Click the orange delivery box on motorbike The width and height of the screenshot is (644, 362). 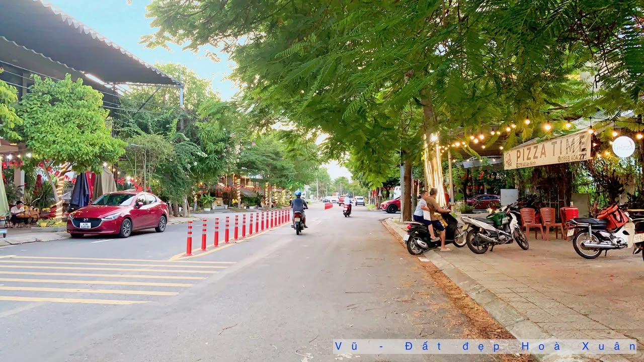coord(613,217)
